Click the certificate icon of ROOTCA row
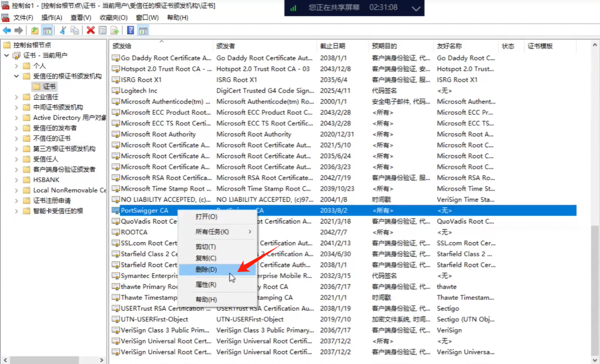 115,233
